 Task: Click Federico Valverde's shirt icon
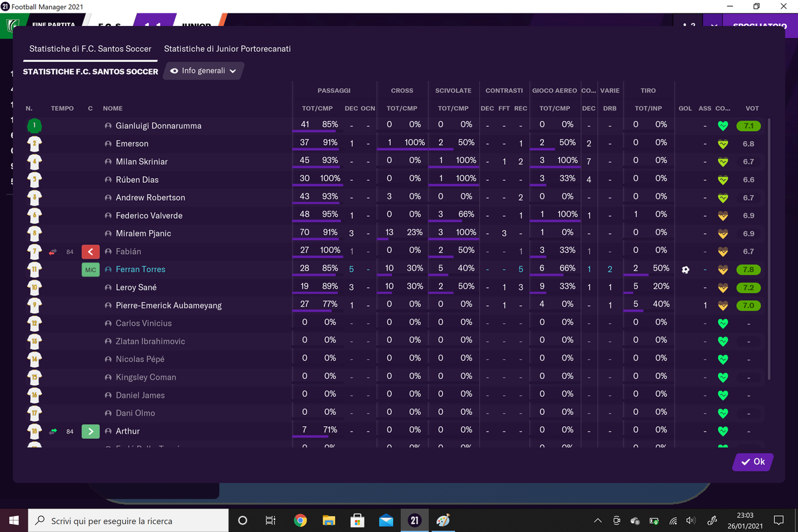pos(35,215)
